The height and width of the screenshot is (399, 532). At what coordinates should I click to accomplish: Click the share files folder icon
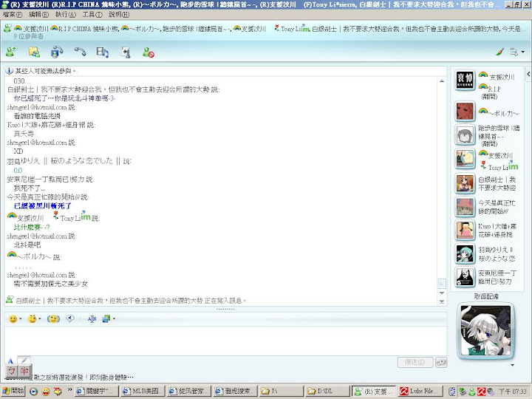click(x=34, y=52)
